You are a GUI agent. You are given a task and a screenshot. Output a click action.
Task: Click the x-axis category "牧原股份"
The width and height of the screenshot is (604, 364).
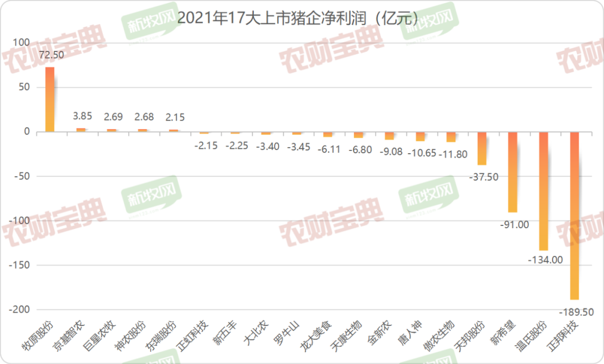pos(38,336)
